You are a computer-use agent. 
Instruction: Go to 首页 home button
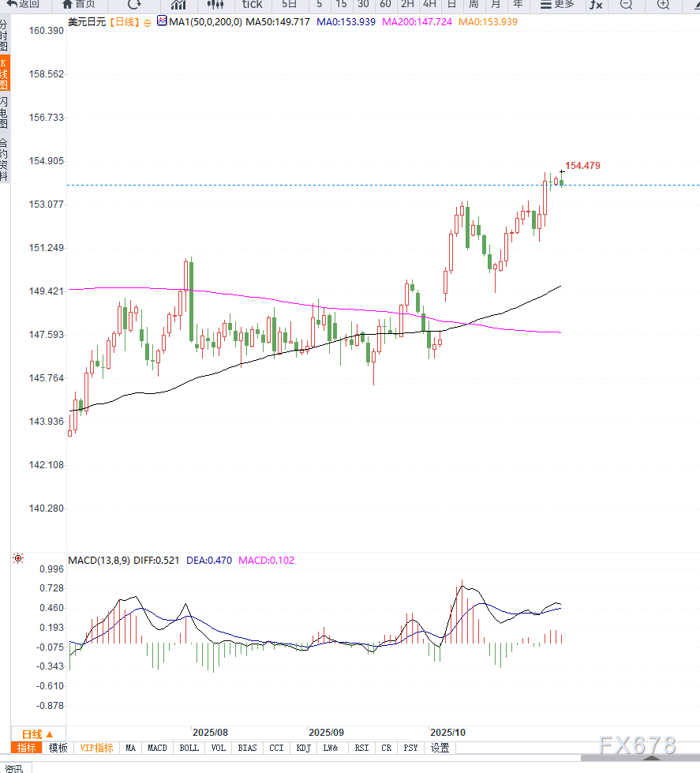tap(79, 4)
